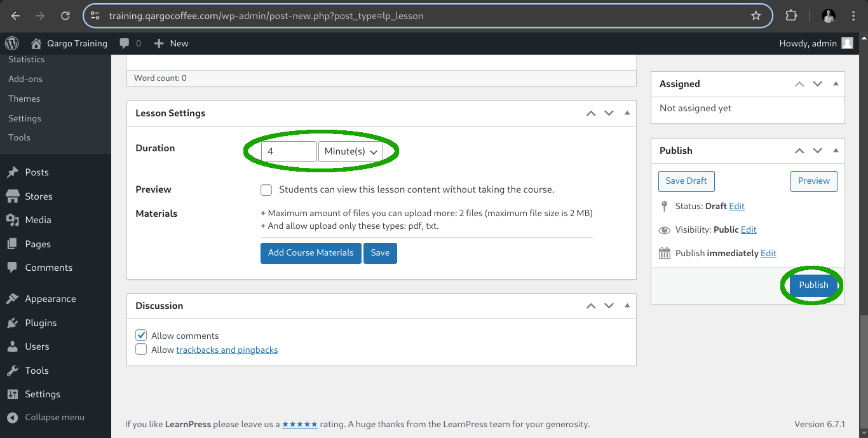Uncheck Allow comments
Viewport: 868px width, 438px height.
(x=141, y=335)
